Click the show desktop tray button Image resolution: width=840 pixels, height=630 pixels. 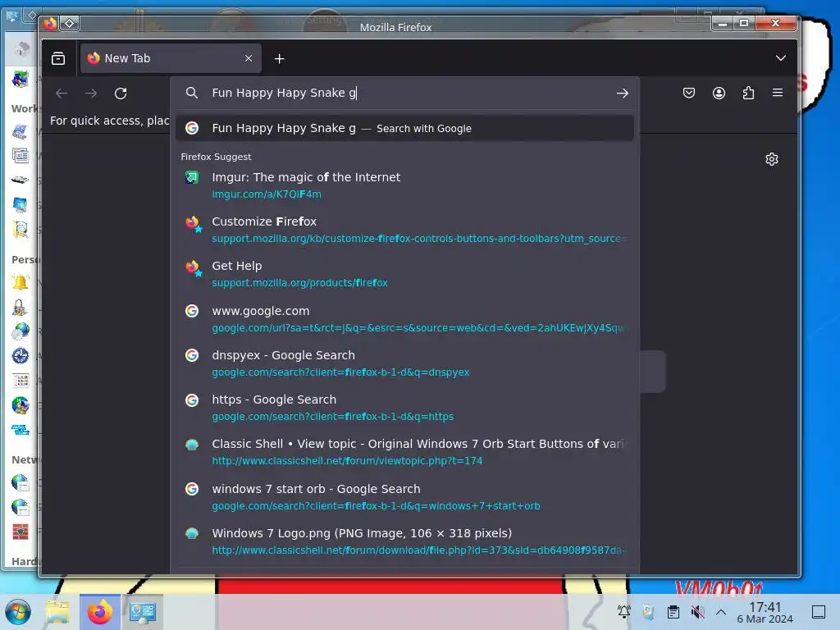819,612
